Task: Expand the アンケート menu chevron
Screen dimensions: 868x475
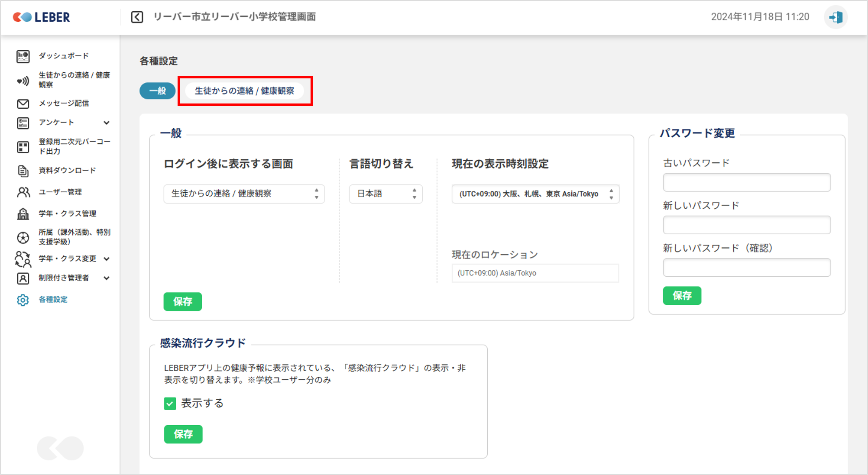Action: (107, 123)
